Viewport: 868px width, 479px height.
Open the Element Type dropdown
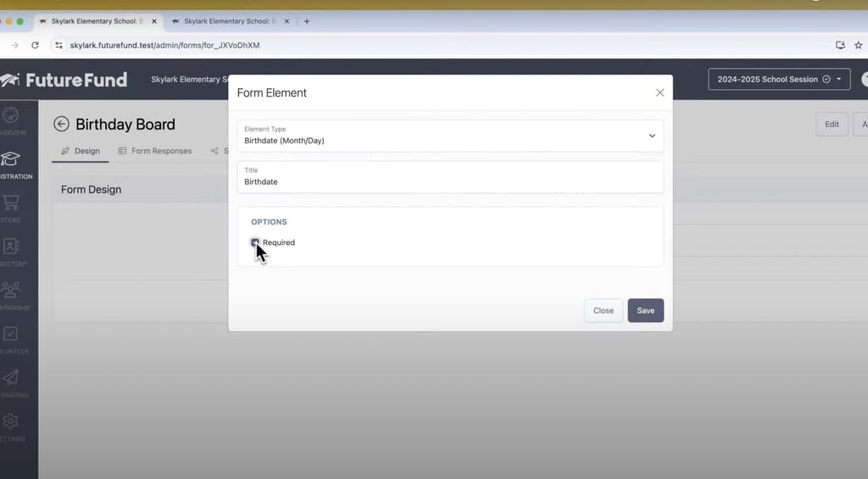(x=450, y=136)
